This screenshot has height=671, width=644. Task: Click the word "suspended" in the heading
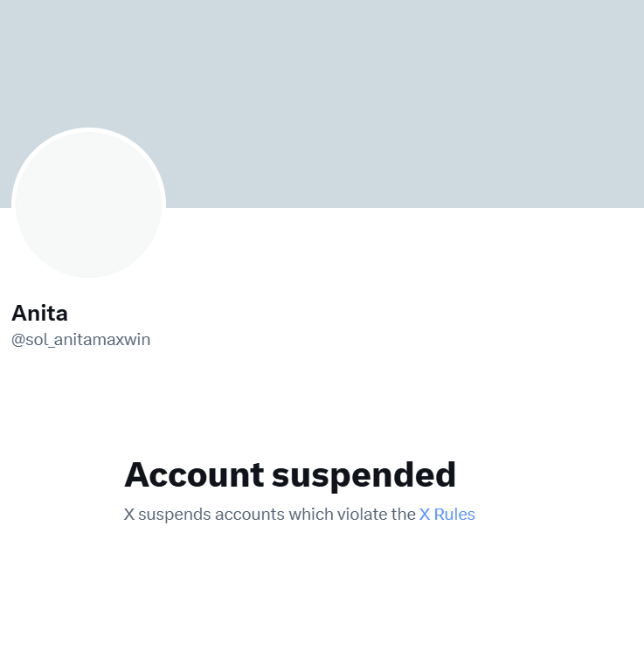(364, 474)
